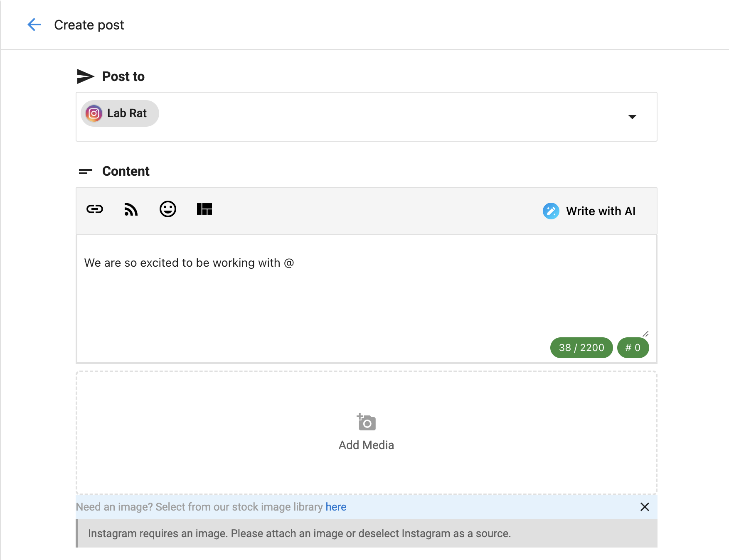This screenshot has width=729, height=560.
Task: Click Write with AI
Action: click(601, 211)
